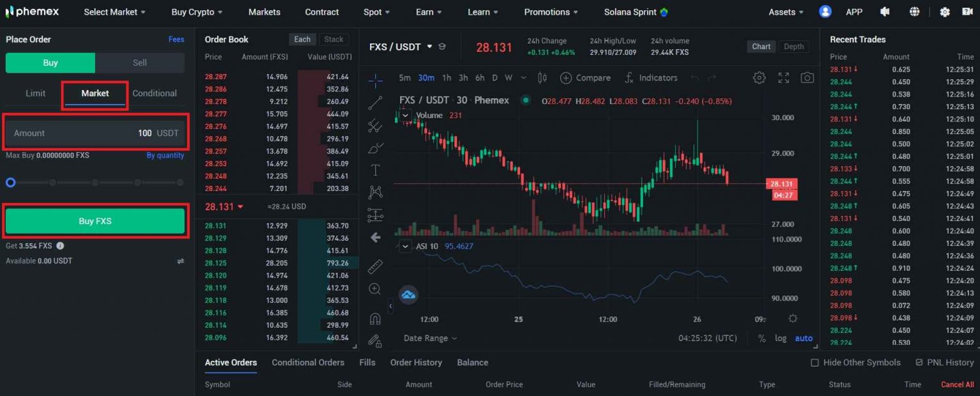Toggle the Depth view for the chart
Screen dimensions: 980x396
794,46
